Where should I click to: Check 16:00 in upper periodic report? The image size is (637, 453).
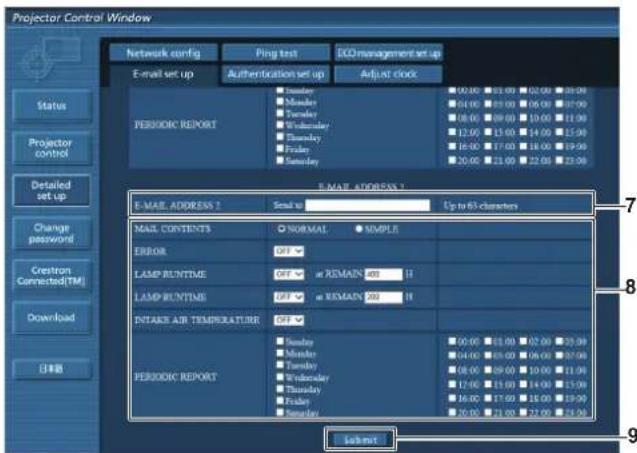click(x=452, y=146)
